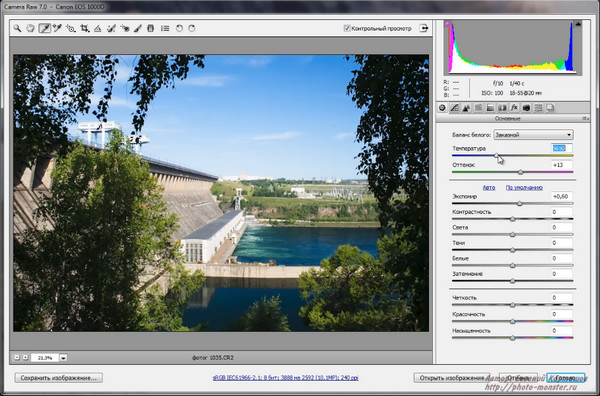Select the Zoom magnifier tool
This screenshot has width=600, height=396.
click(17, 28)
